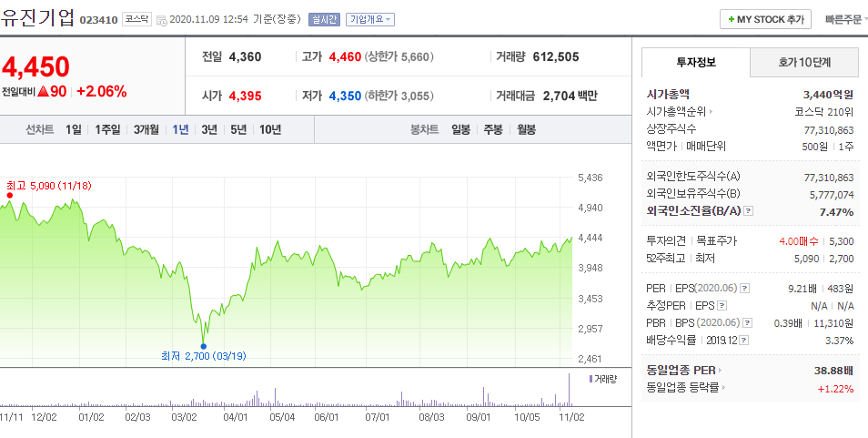The width and height of the screenshot is (868, 438).
Task: Click the 고가 value 4,460
Action: [345, 56]
